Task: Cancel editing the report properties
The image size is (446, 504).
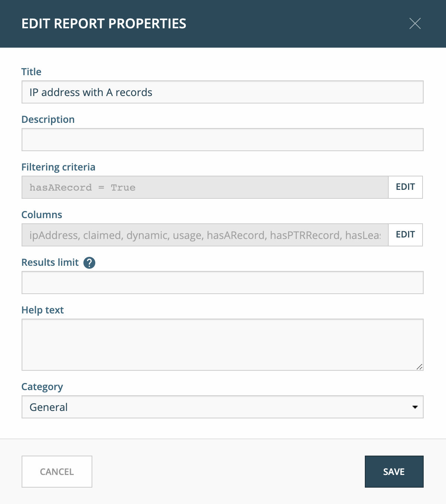Action: 57,472
